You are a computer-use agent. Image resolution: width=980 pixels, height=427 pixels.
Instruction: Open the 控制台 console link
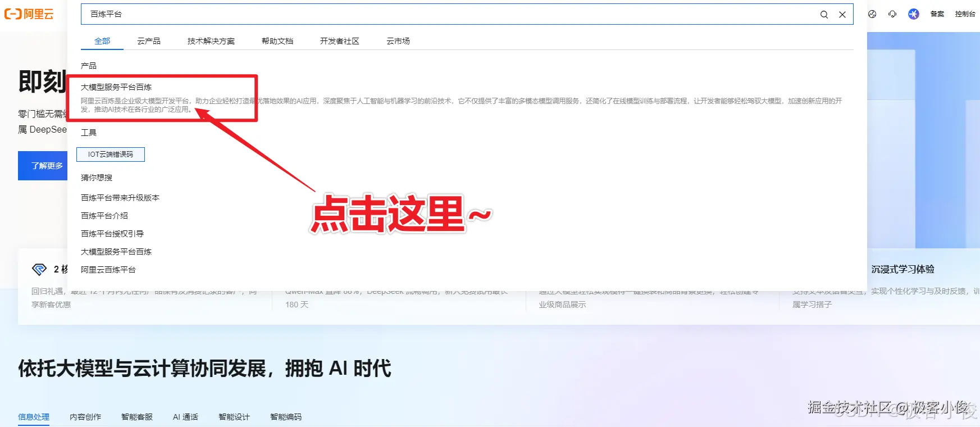tap(965, 14)
